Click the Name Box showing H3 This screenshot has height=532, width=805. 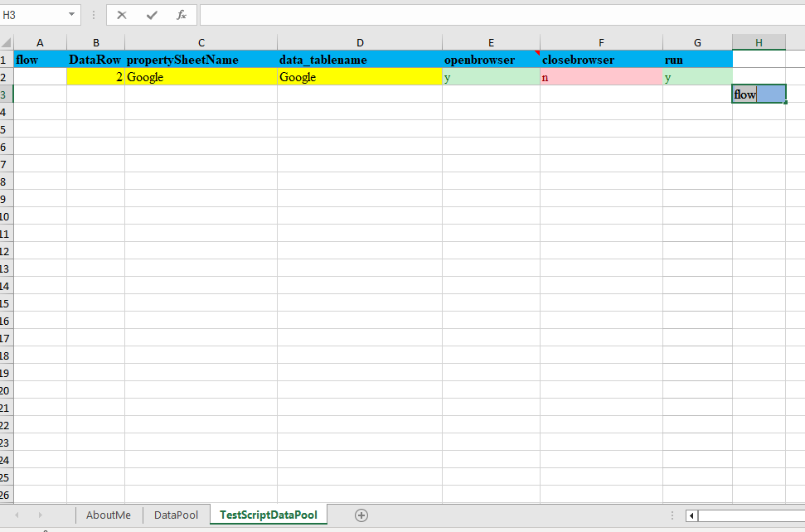point(32,15)
